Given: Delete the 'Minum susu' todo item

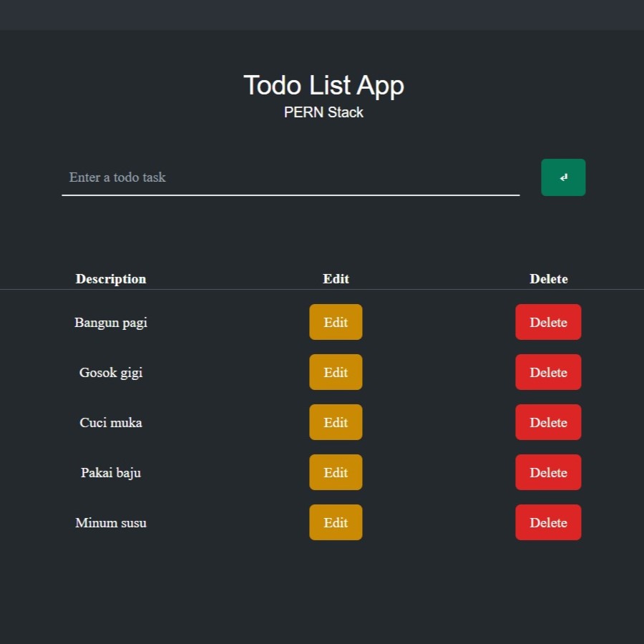Looking at the screenshot, I should point(548,522).
